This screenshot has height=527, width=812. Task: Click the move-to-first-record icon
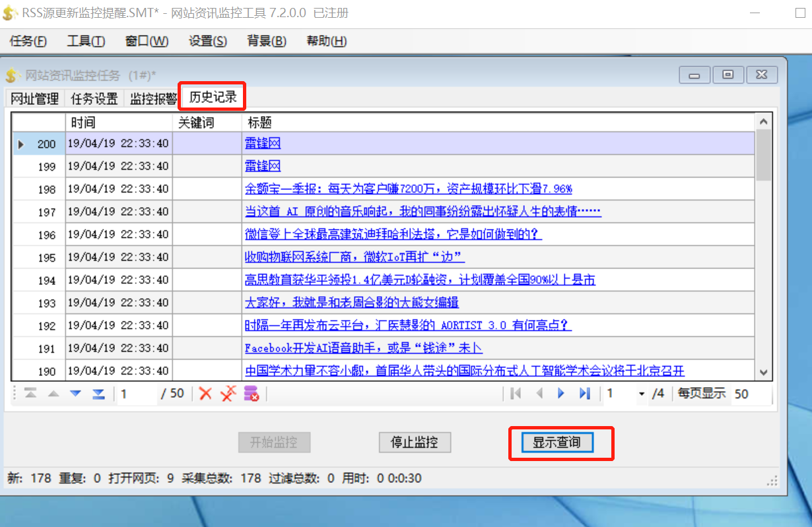coord(30,393)
